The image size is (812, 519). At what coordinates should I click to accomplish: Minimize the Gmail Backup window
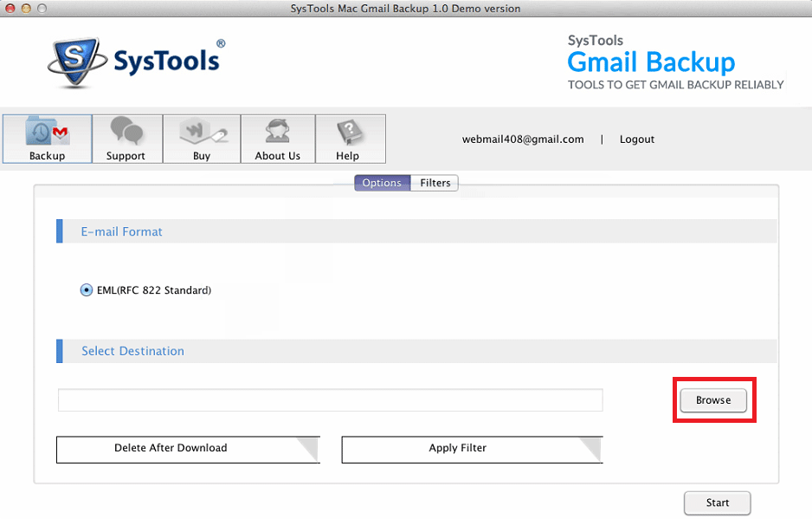point(26,9)
